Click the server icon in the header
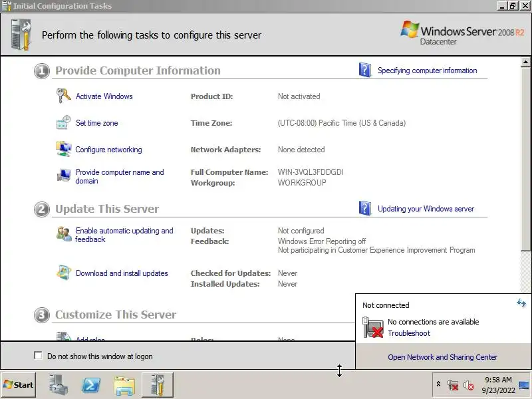This screenshot has width=532, height=399. [21, 35]
